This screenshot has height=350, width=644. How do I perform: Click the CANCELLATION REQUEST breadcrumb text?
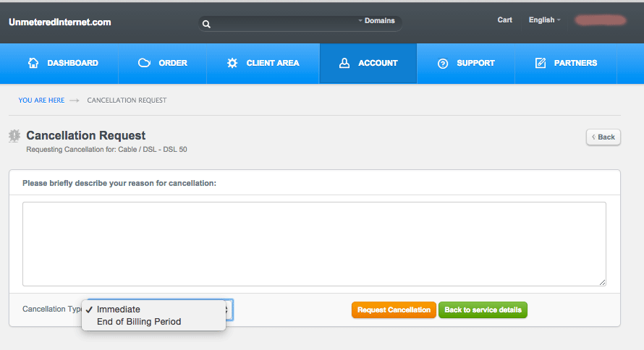tap(127, 100)
